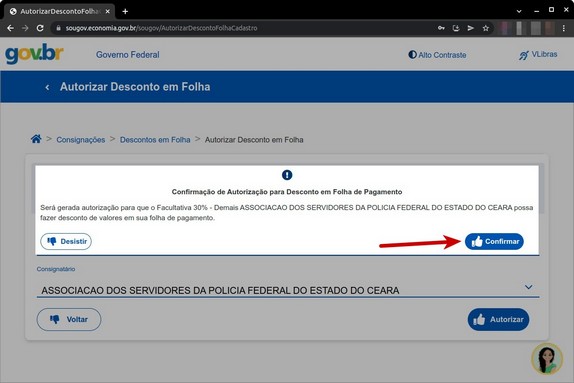This screenshot has height=383, width=574.
Task: Click the install app icon in address bar
Action: tap(456, 28)
